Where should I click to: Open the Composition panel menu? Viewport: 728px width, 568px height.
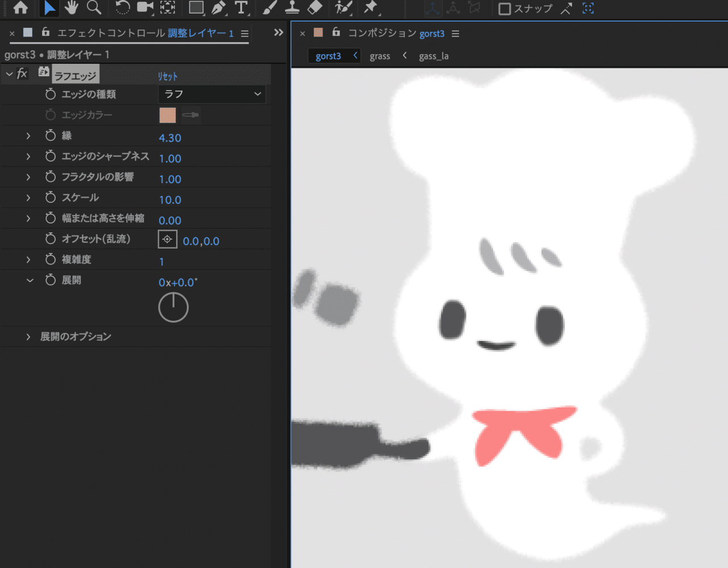coord(456,34)
